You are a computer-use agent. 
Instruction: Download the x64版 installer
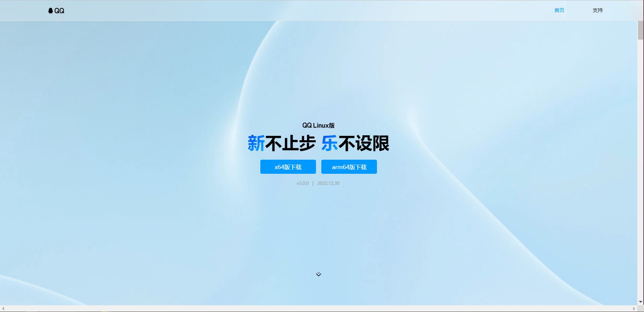pos(288,167)
